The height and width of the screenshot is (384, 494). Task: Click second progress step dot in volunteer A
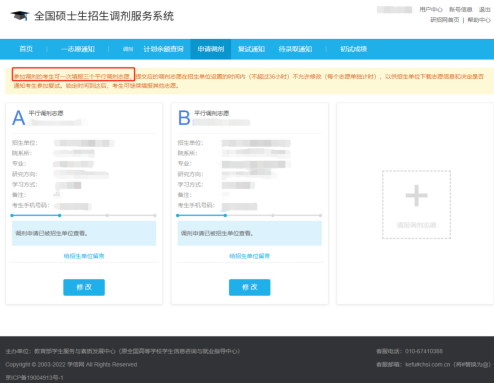coord(60,216)
